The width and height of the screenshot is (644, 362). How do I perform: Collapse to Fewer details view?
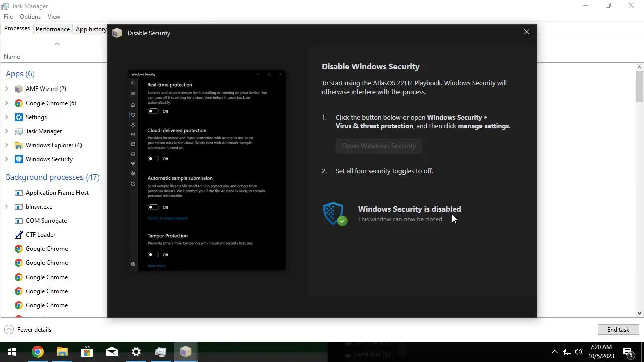coord(28,330)
